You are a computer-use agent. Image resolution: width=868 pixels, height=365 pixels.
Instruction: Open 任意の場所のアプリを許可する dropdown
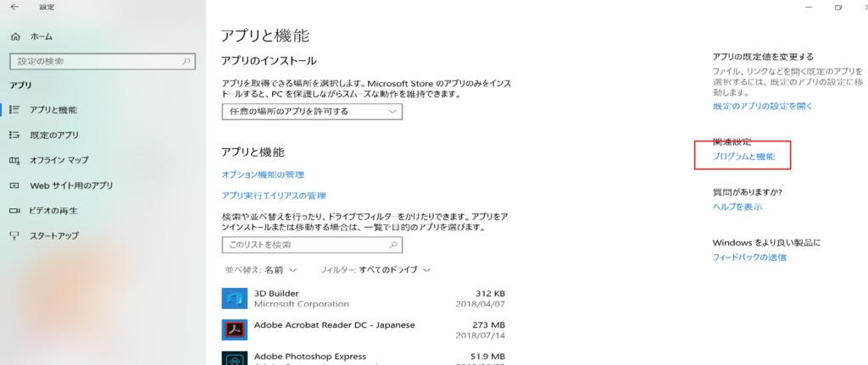pos(312,111)
